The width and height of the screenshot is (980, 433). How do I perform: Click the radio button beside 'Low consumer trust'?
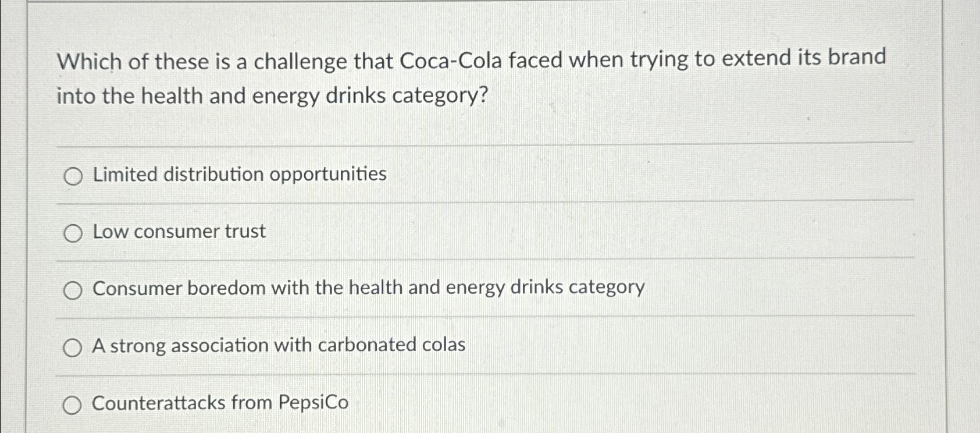(x=73, y=233)
